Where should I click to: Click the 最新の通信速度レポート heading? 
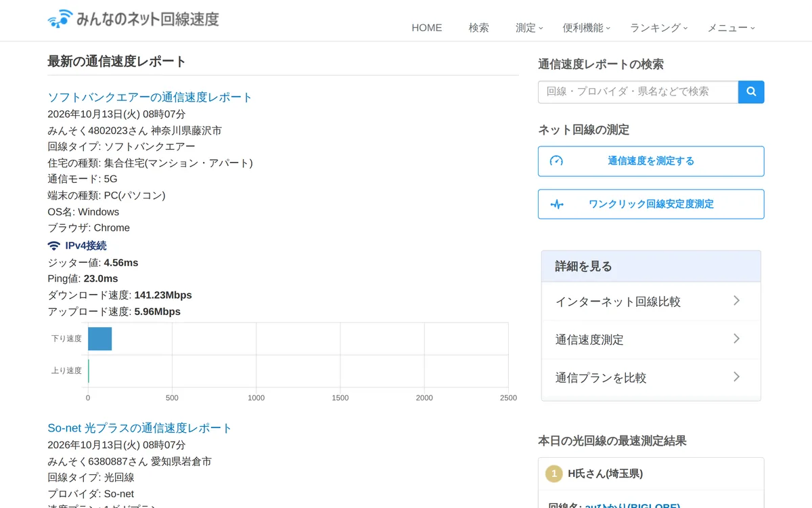coord(116,62)
